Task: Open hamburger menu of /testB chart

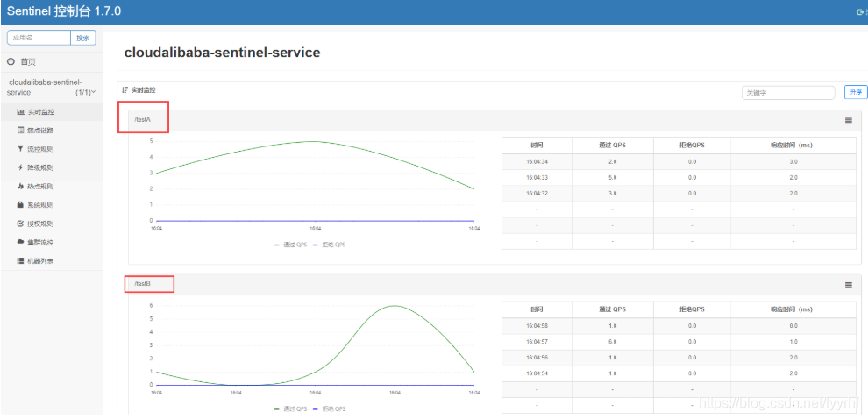Action: [x=849, y=285]
